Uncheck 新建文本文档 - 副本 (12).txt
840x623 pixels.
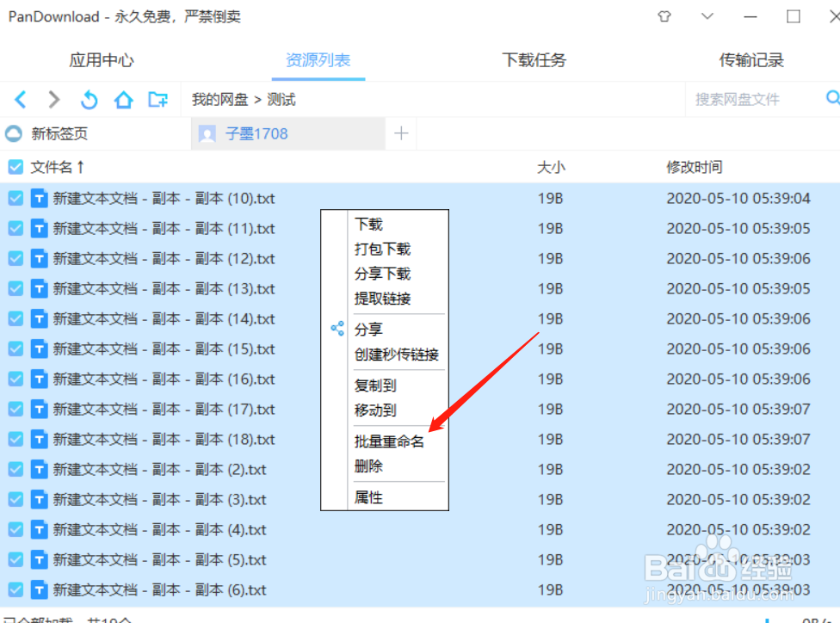(15, 258)
